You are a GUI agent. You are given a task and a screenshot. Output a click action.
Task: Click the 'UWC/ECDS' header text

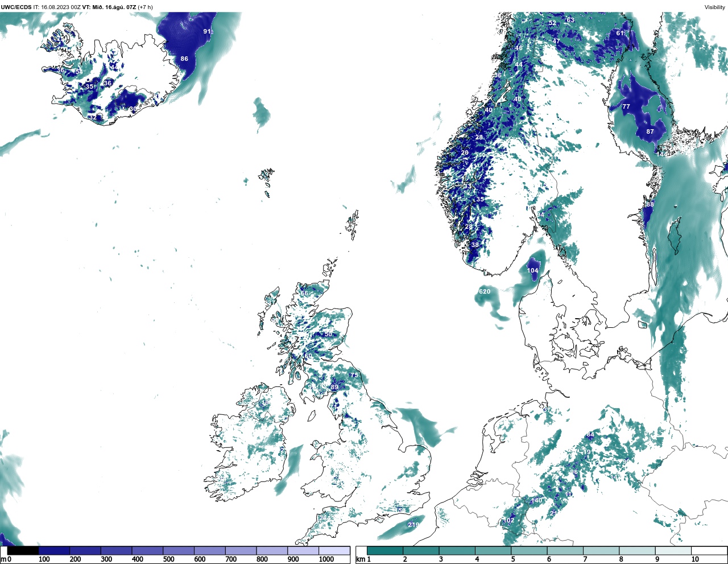coord(16,7)
